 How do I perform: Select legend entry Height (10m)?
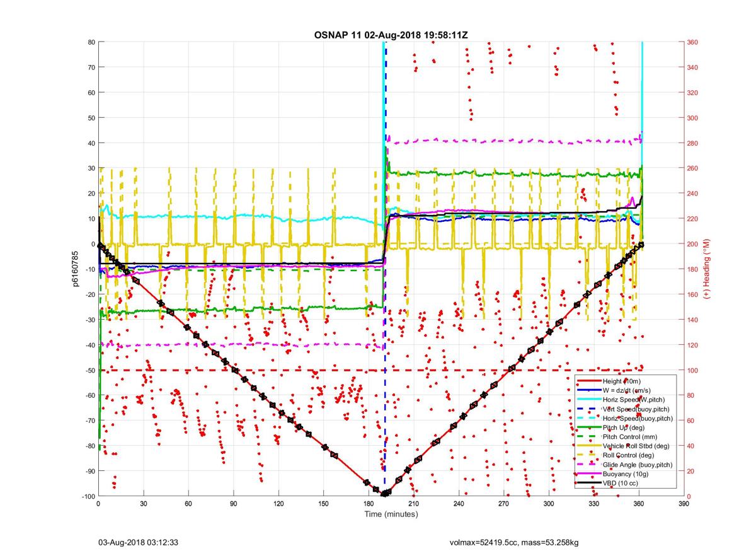623,382
